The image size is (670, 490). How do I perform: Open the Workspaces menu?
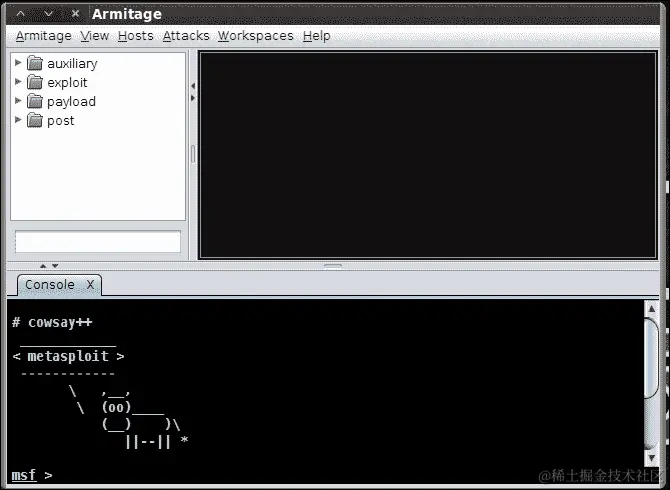[x=256, y=36]
